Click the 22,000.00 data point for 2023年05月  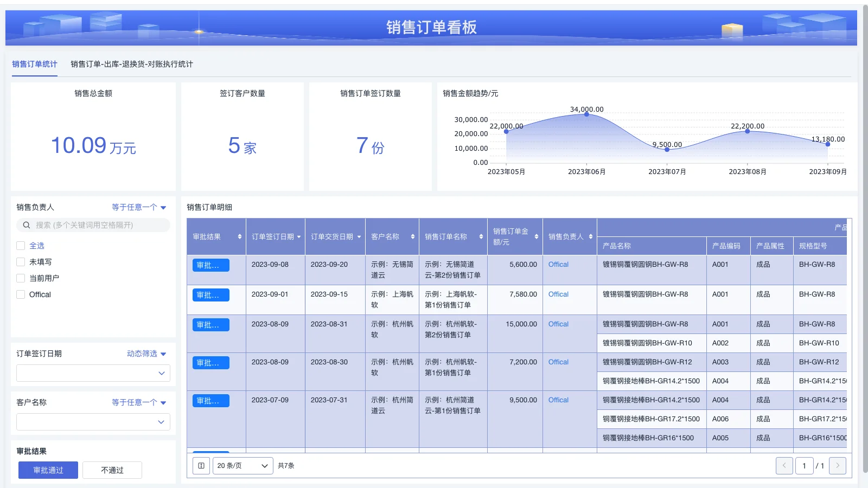(506, 131)
